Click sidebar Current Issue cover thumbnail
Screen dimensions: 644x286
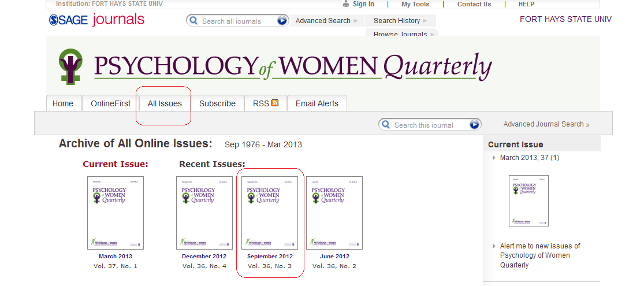click(528, 200)
